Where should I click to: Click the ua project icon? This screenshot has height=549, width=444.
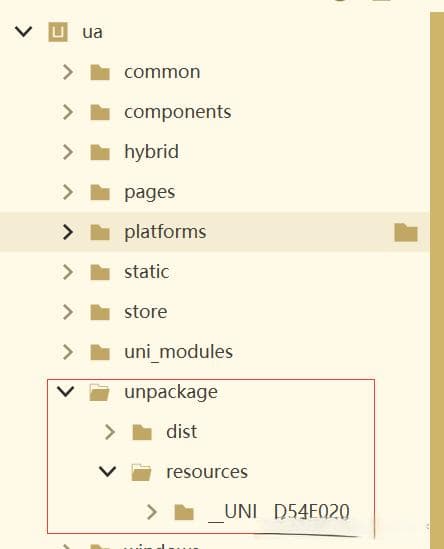coord(58,32)
